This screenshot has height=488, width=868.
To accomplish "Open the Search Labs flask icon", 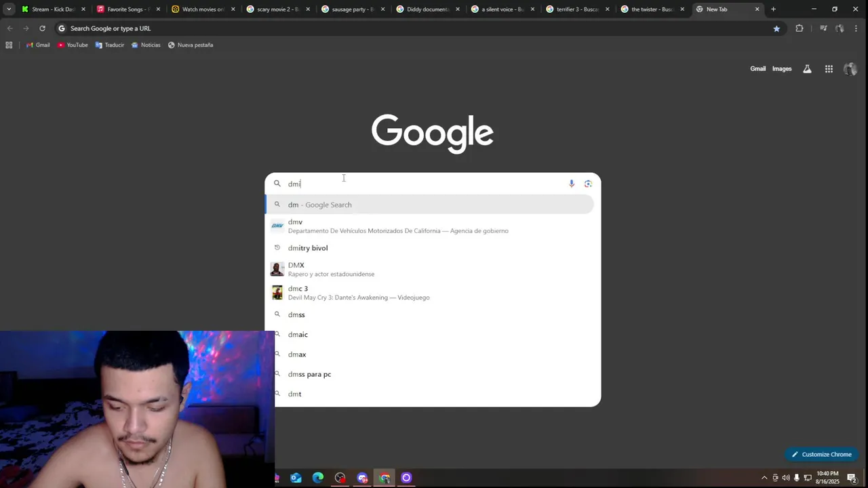I will (807, 69).
